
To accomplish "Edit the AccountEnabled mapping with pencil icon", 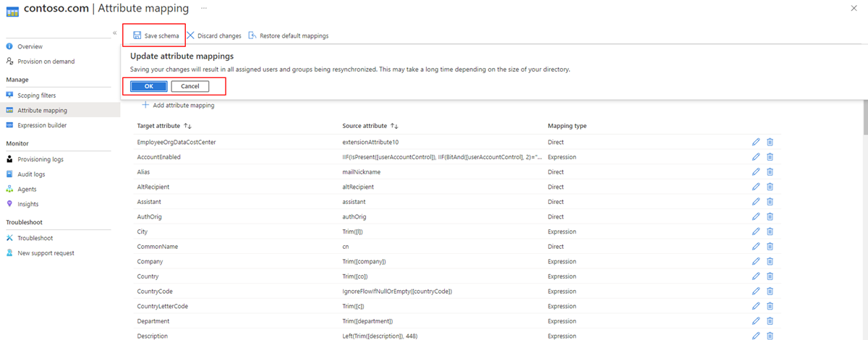I will pos(756,157).
